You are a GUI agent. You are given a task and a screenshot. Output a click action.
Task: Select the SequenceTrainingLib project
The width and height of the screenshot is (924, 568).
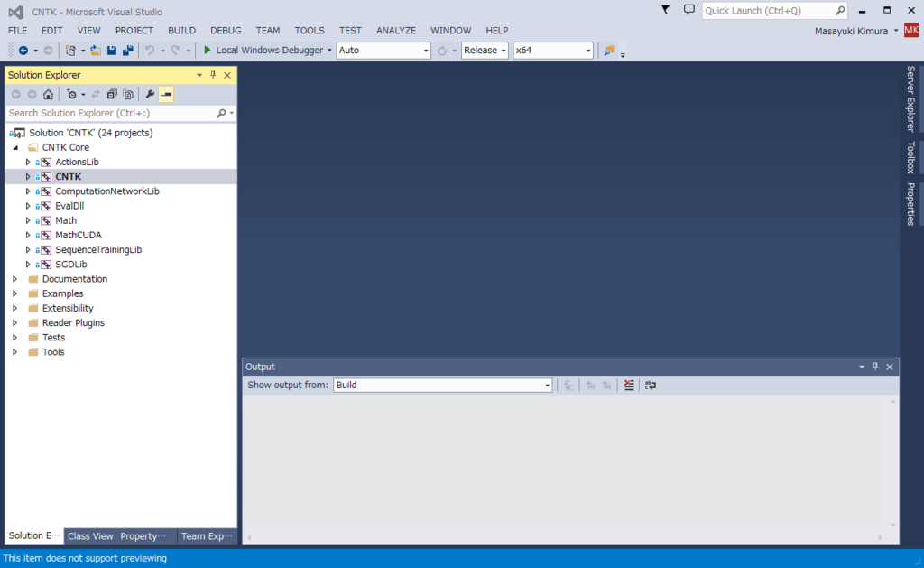pyautogui.click(x=98, y=249)
